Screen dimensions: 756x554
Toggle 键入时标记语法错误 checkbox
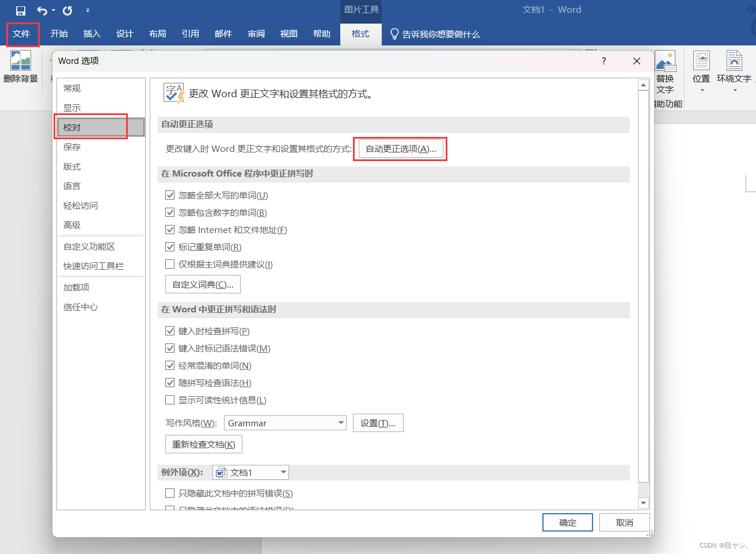170,349
